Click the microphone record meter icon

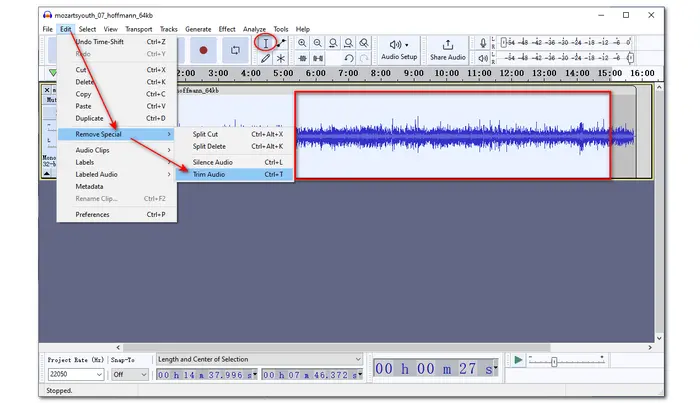pyautogui.click(x=484, y=43)
